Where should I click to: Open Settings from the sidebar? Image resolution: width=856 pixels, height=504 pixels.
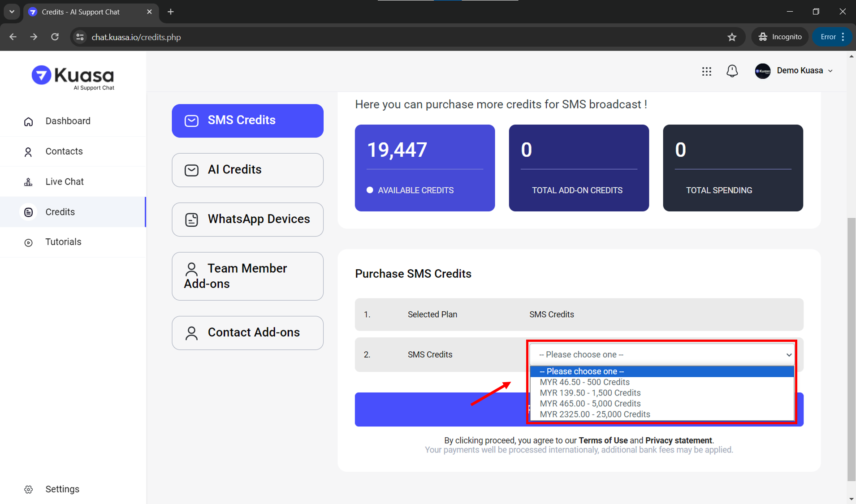tap(62, 489)
